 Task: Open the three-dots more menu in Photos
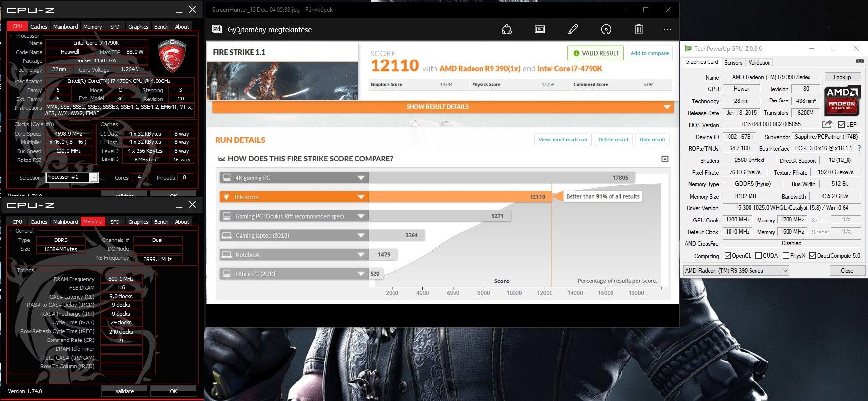[x=668, y=30]
